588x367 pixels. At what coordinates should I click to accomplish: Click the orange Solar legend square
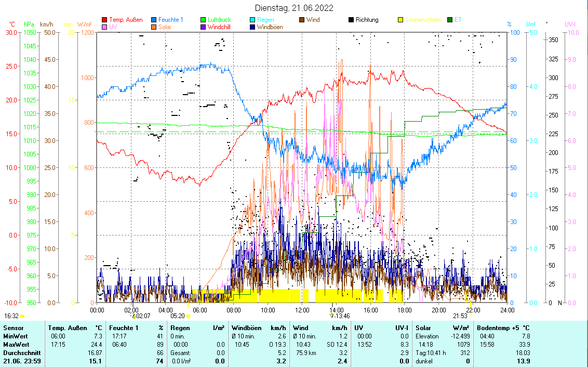pos(154,27)
